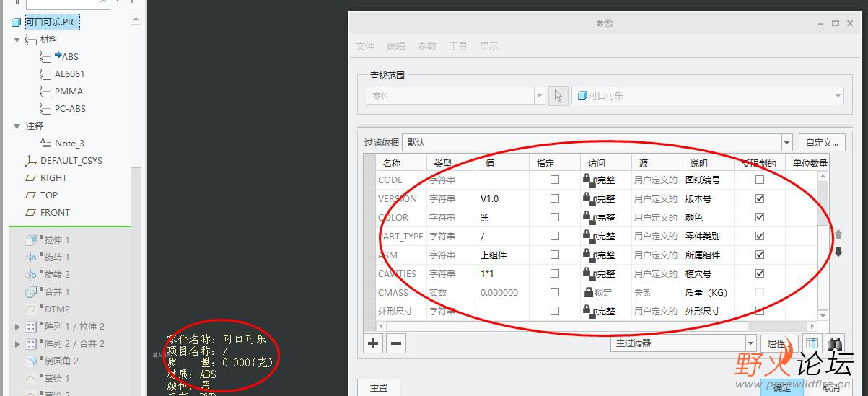Select PC-ABS material in model tree
Screen dimensions: 868x396
click(x=70, y=108)
